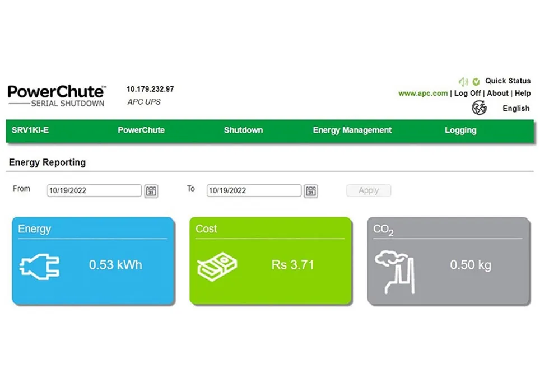
Task: Mute the audible alarm speaker icon
Action: pyautogui.click(x=463, y=81)
